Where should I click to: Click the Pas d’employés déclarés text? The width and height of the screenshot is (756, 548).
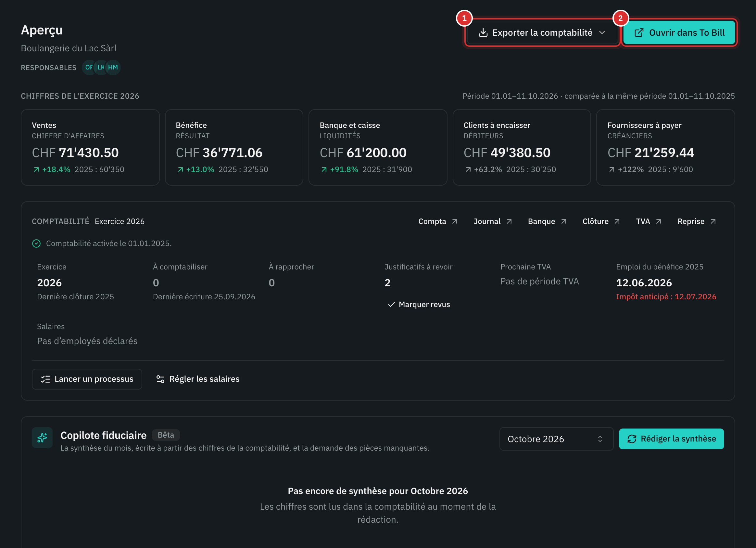(87, 341)
